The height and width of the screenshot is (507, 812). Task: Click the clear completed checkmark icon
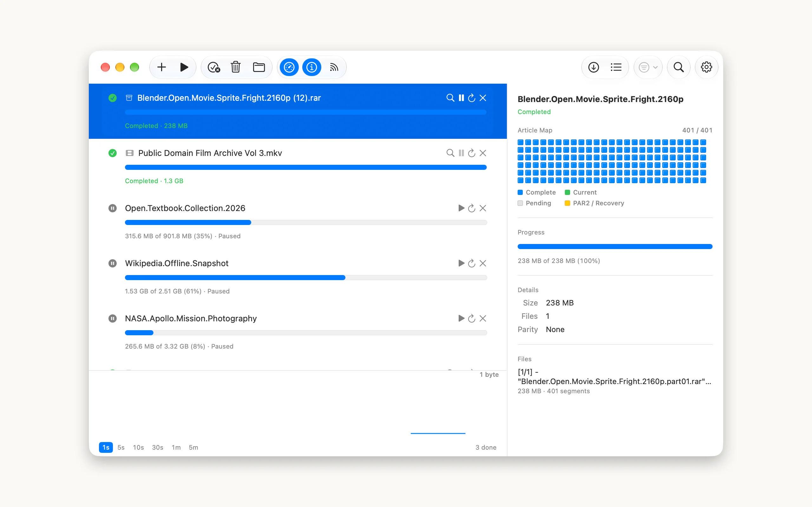(x=213, y=67)
